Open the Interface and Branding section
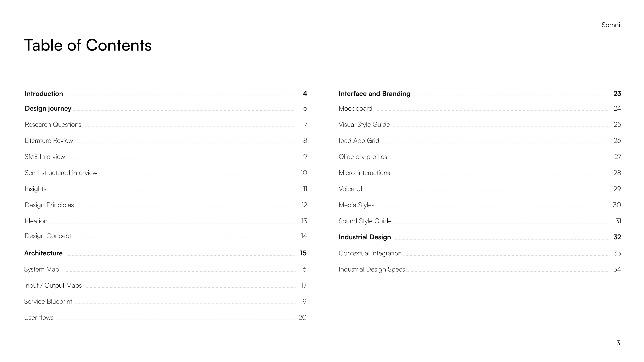This screenshot has width=644, height=362. 375,94
